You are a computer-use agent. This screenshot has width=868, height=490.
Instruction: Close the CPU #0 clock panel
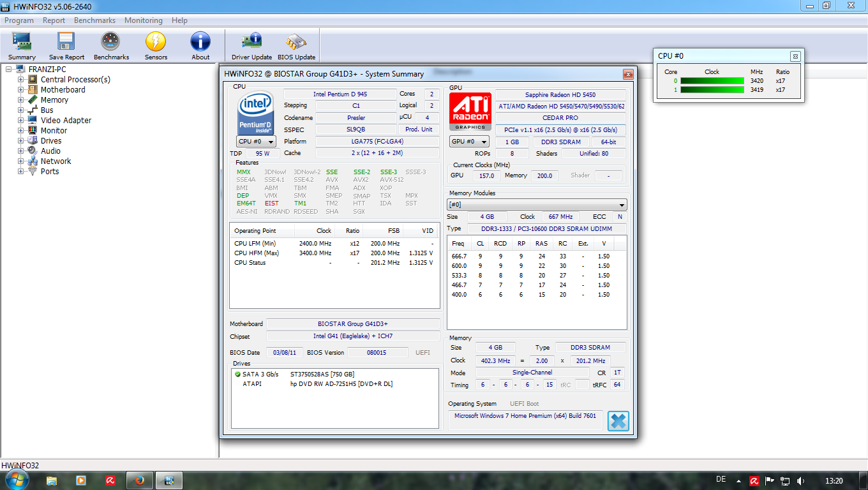pyautogui.click(x=795, y=56)
